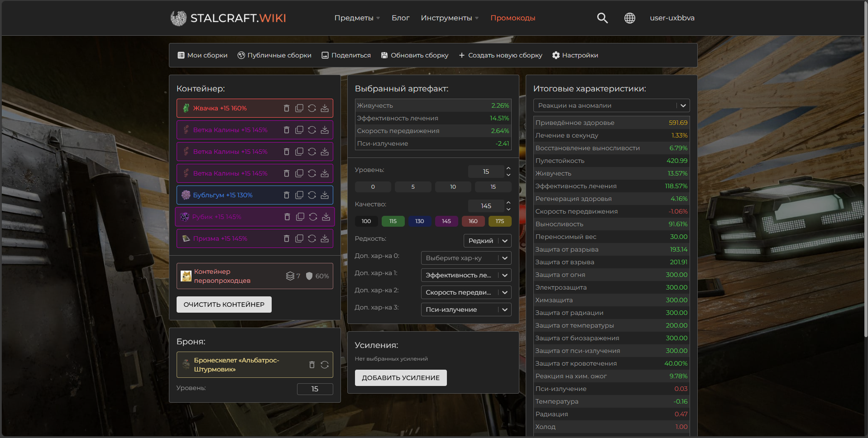This screenshot has height=438, width=868.
Task: Click the armor Уровень input field
Action: [315, 389]
